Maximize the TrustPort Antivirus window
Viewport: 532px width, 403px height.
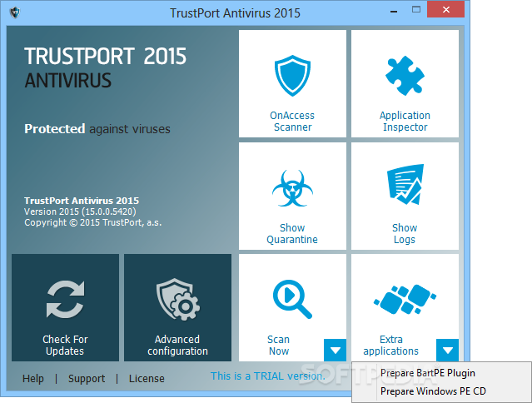416,9
